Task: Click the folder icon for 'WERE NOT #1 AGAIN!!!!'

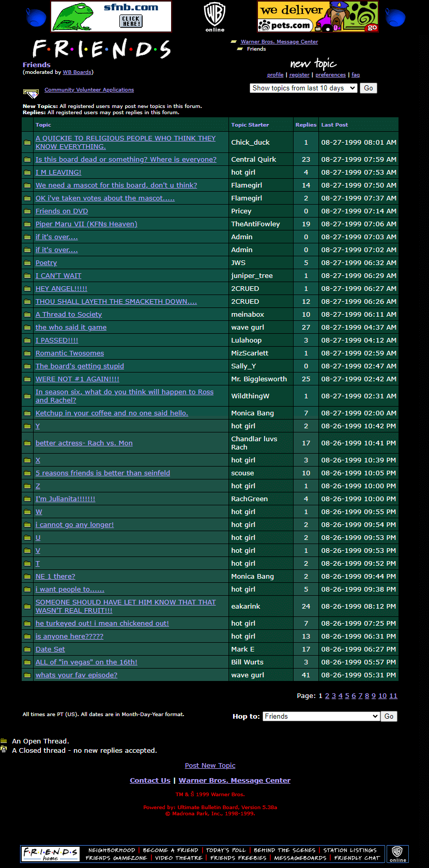Action: 27,379
